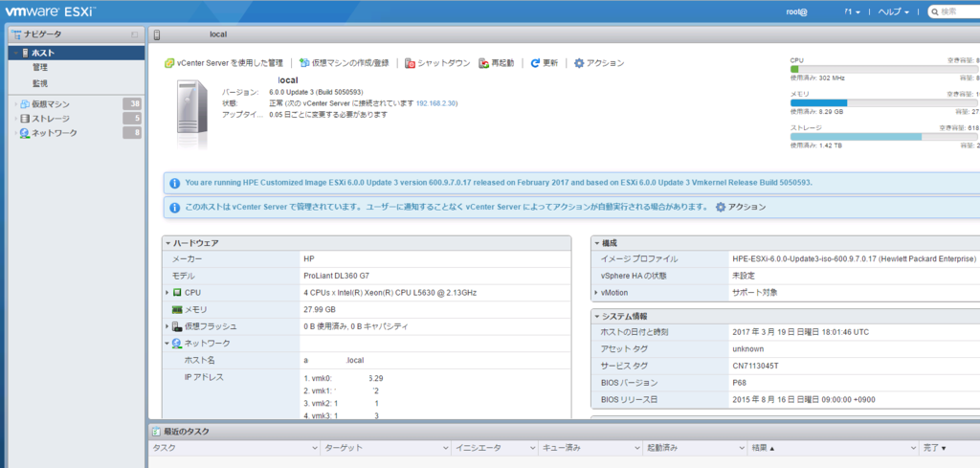Click the CPU chip icon in hardware panel
This screenshot has height=468, width=980.
(177, 293)
